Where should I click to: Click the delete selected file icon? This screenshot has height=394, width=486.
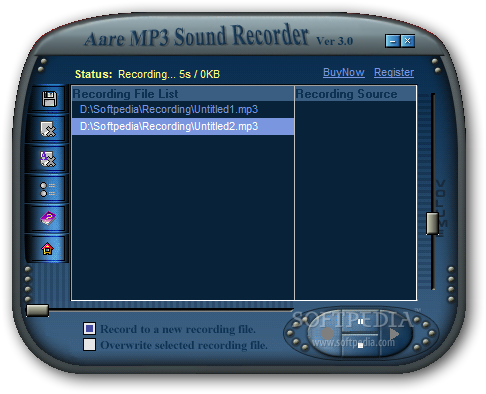pyautogui.click(x=48, y=129)
